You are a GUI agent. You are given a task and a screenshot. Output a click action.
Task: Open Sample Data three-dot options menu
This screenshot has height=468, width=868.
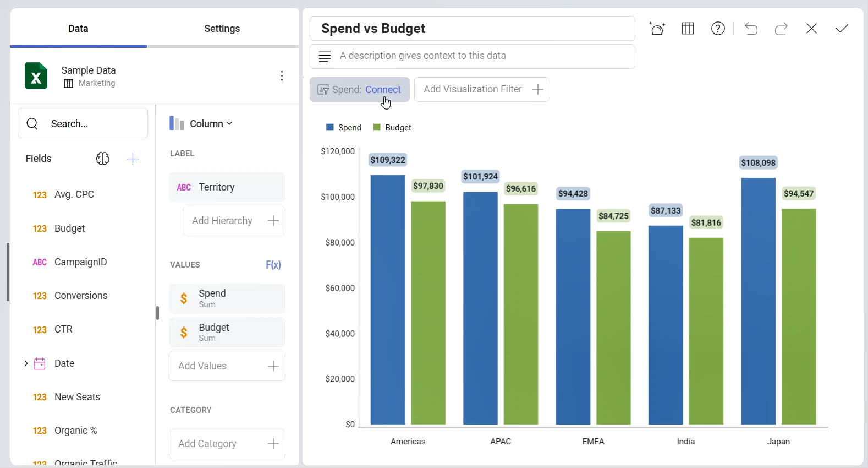point(282,76)
